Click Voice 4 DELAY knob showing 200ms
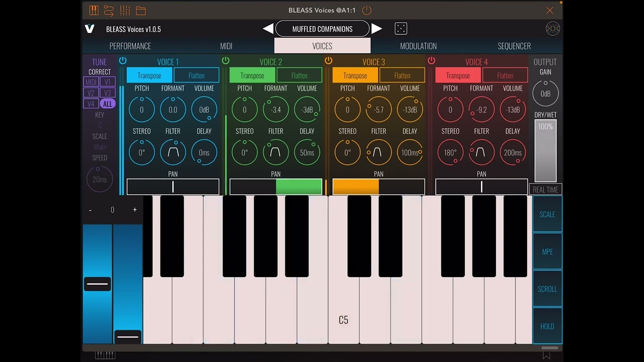The height and width of the screenshot is (362, 644). 513,152
